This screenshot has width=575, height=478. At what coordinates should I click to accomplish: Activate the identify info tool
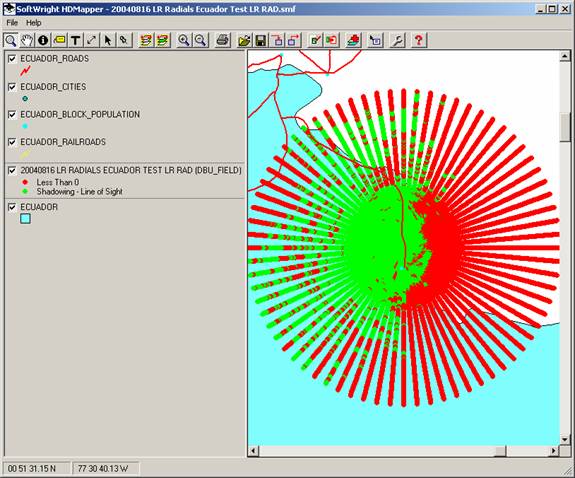click(x=43, y=40)
